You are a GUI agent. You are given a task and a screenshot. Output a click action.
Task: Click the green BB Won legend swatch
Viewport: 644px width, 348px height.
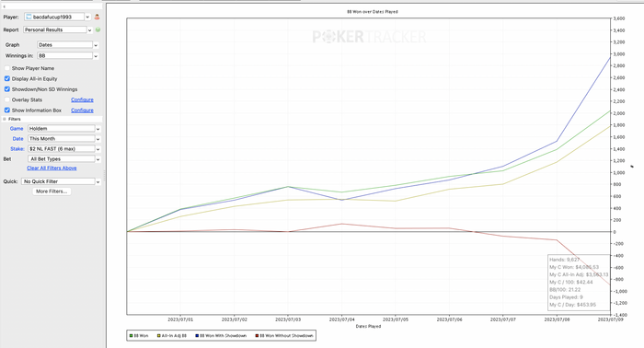point(131,336)
